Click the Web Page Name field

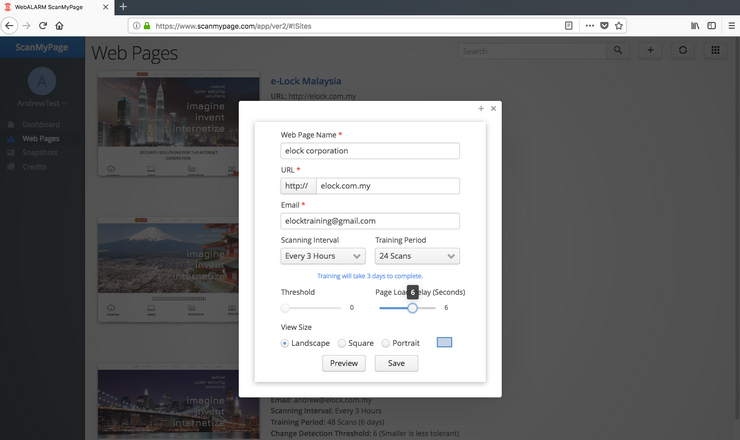(370, 151)
